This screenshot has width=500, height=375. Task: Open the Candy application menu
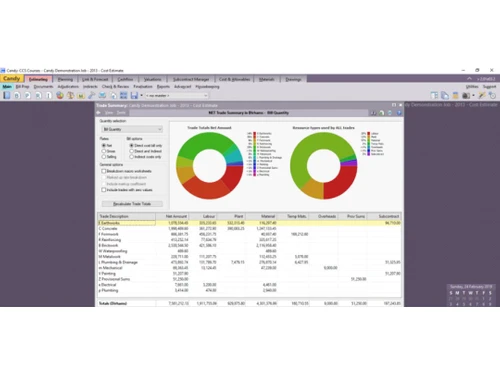[12, 79]
